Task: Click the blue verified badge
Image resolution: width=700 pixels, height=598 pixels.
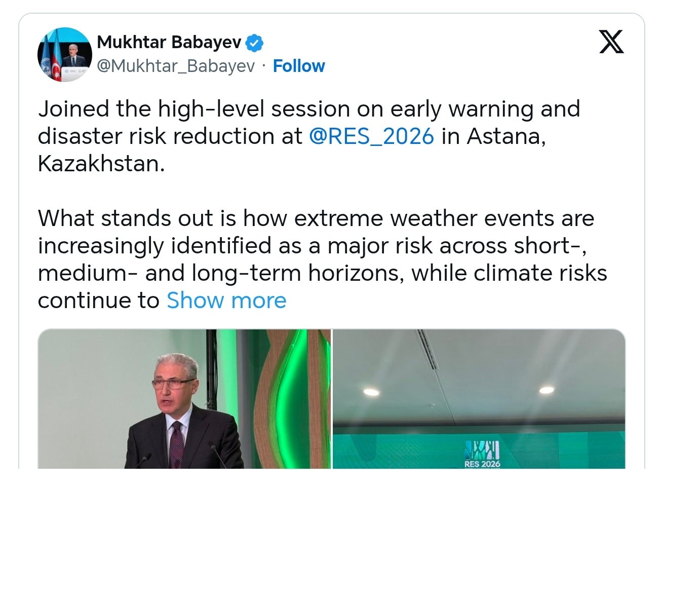Action: click(254, 43)
